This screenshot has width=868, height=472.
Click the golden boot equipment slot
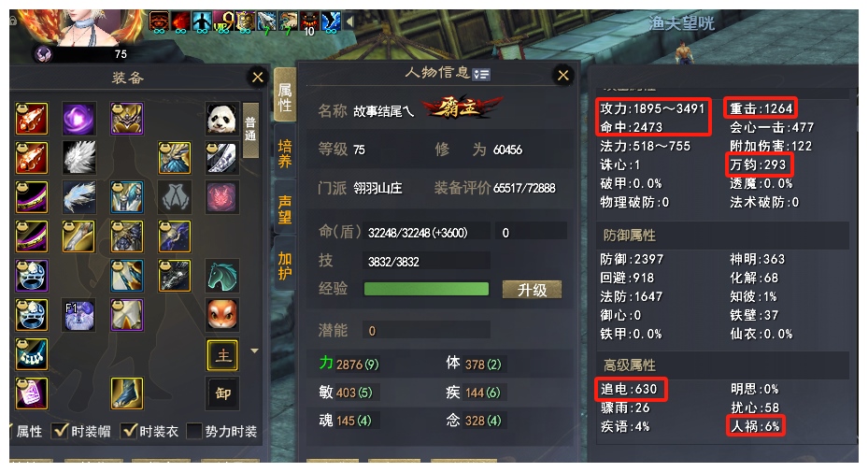point(127,393)
